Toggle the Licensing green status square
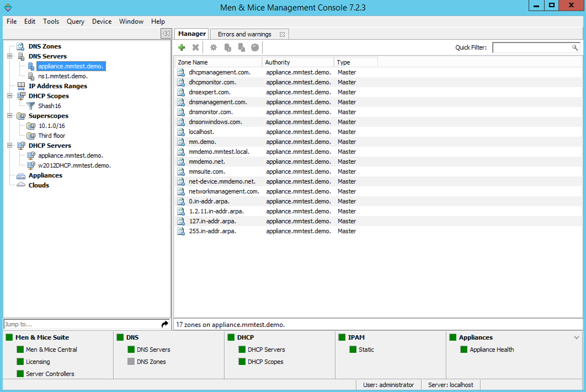Screen dimensions: 586x392 (x=20, y=361)
